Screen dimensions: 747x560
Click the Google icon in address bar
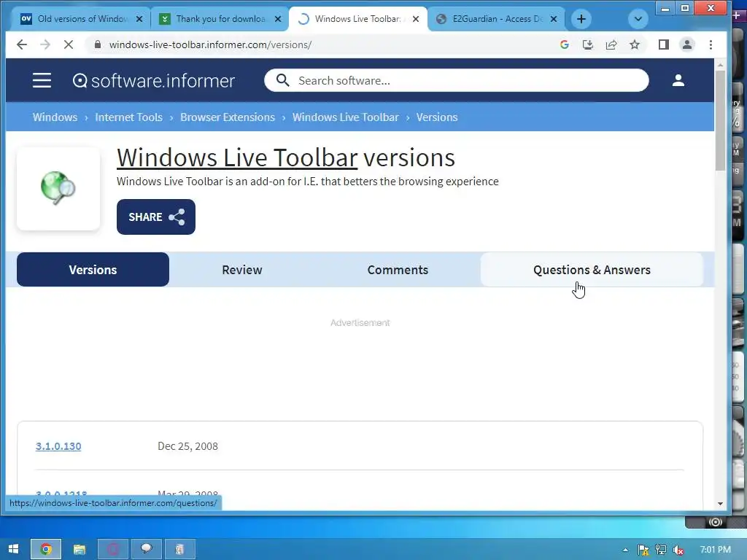565,44
